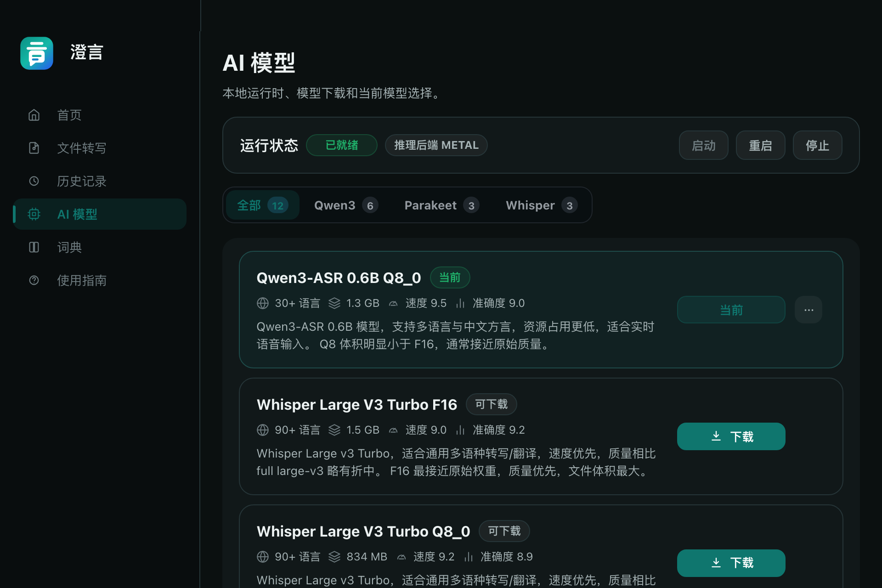Click the globe icon in Qwen3-ASR 0.6B card
This screenshot has width=882, height=588.
click(263, 303)
